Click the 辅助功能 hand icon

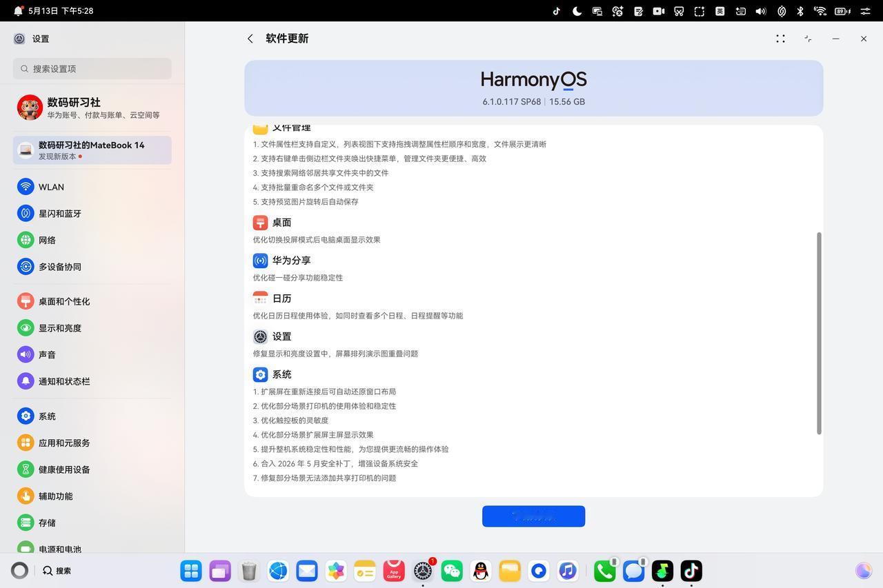[x=26, y=496]
